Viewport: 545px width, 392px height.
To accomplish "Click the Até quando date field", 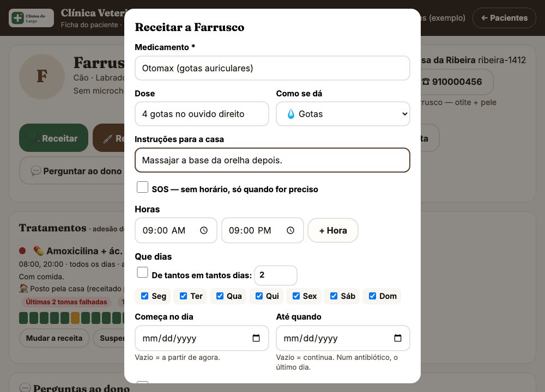I will (343, 338).
